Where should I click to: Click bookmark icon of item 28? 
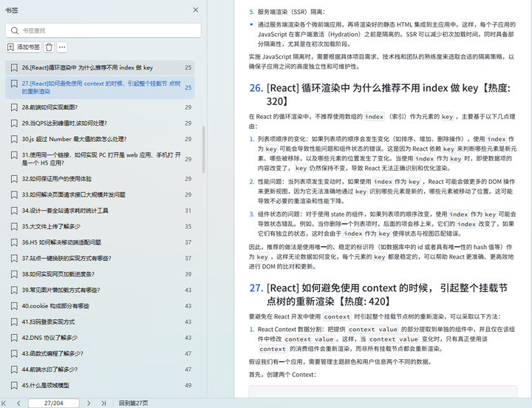(14, 107)
